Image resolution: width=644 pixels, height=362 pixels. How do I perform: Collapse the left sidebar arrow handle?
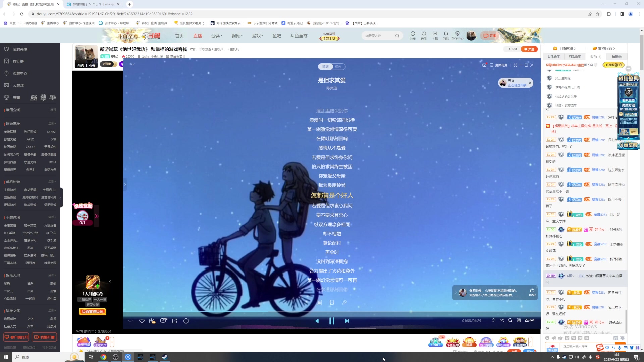click(61, 198)
